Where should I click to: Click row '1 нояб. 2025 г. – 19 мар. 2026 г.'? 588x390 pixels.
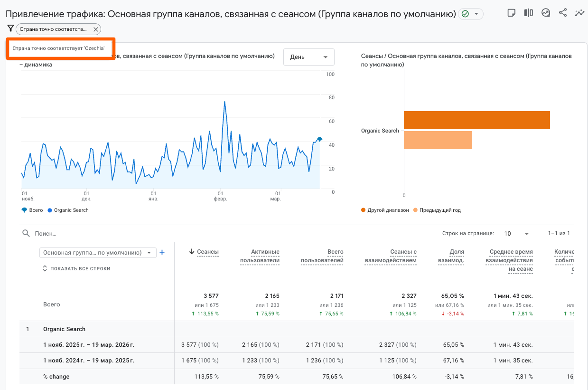pyautogui.click(x=89, y=345)
